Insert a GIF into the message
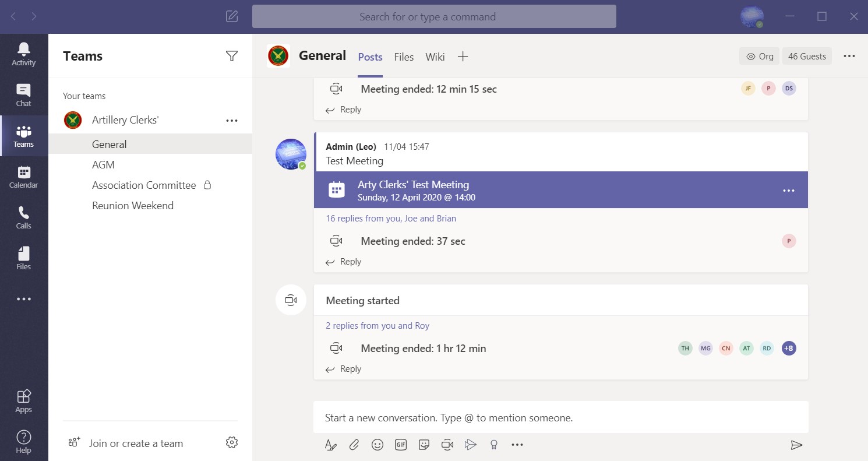Image resolution: width=868 pixels, height=461 pixels. click(401, 445)
